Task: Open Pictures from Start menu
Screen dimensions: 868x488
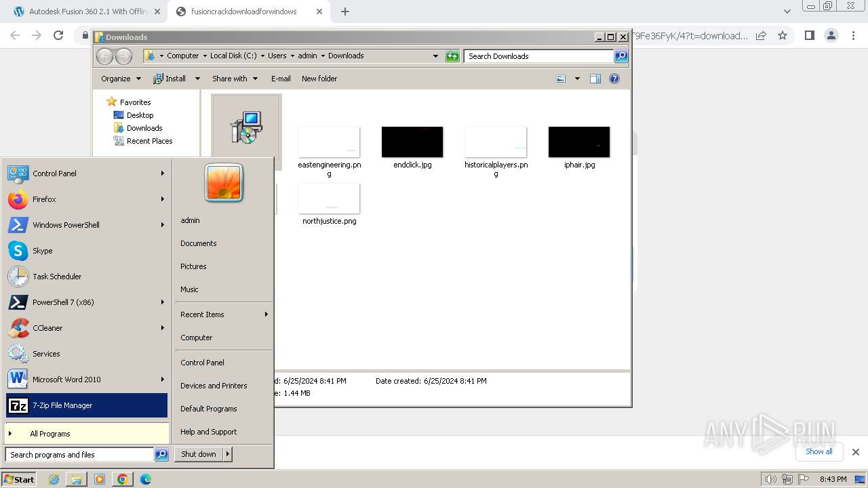Action: 193,266
